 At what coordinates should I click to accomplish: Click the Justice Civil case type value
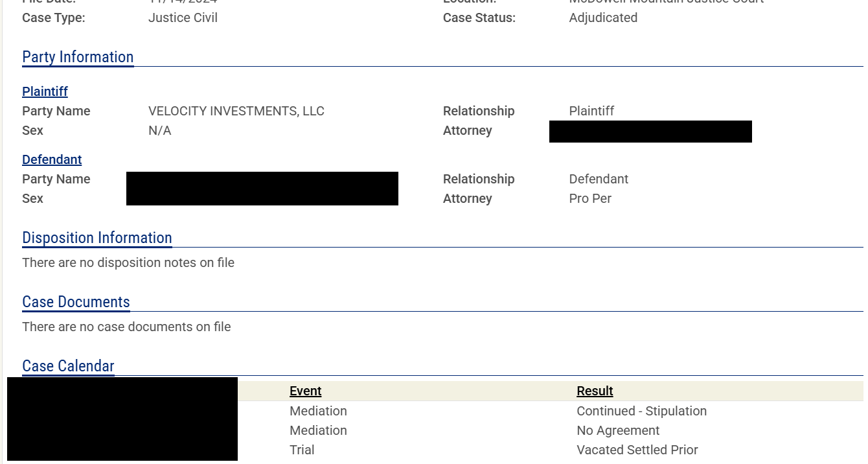point(183,17)
